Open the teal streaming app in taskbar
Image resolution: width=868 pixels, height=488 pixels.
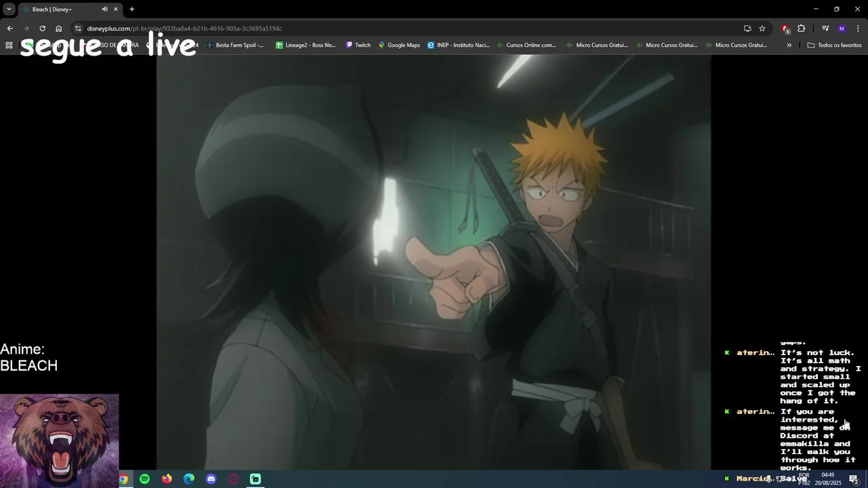256,479
